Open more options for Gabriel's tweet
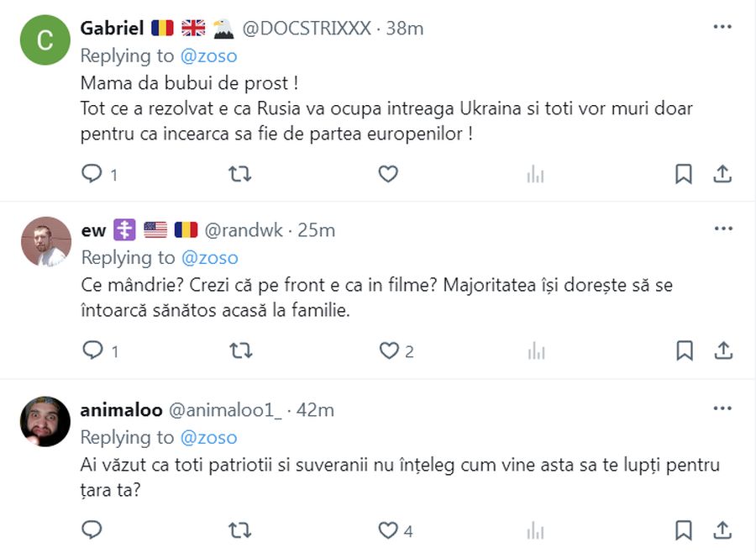Screen dimensions: 756x553 [x=722, y=27]
